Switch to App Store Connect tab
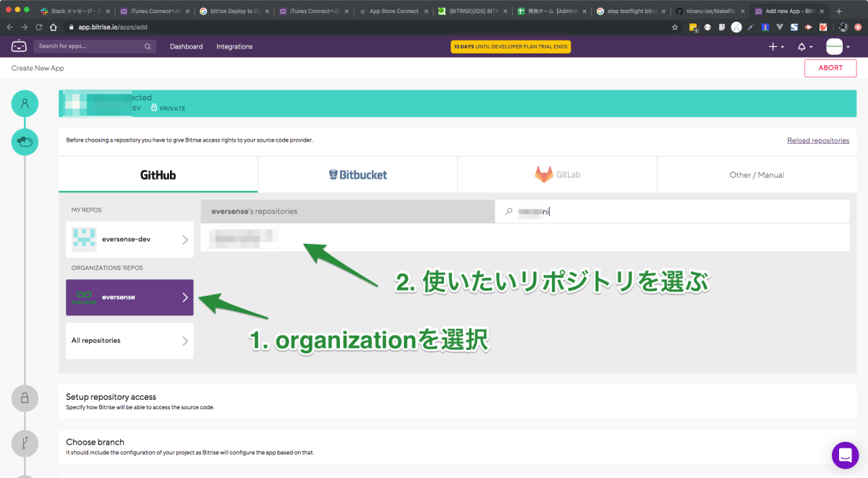The image size is (868, 478). [x=394, y=11]
